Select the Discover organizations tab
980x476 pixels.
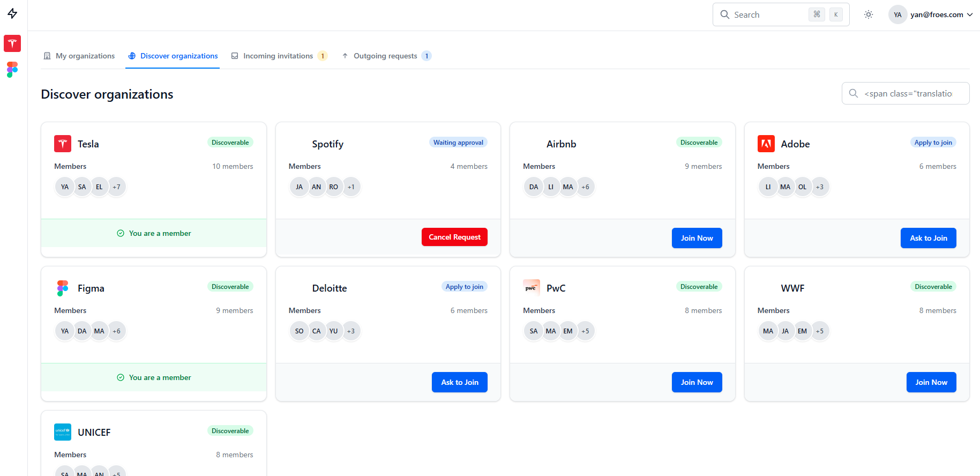173,56
